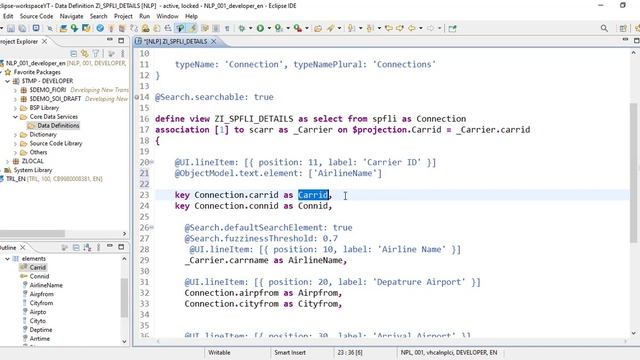Select the ZI_SPFLI_DETAILS editor tab
Viewport: 640px width, 360px height.
(x=175, y=41)
